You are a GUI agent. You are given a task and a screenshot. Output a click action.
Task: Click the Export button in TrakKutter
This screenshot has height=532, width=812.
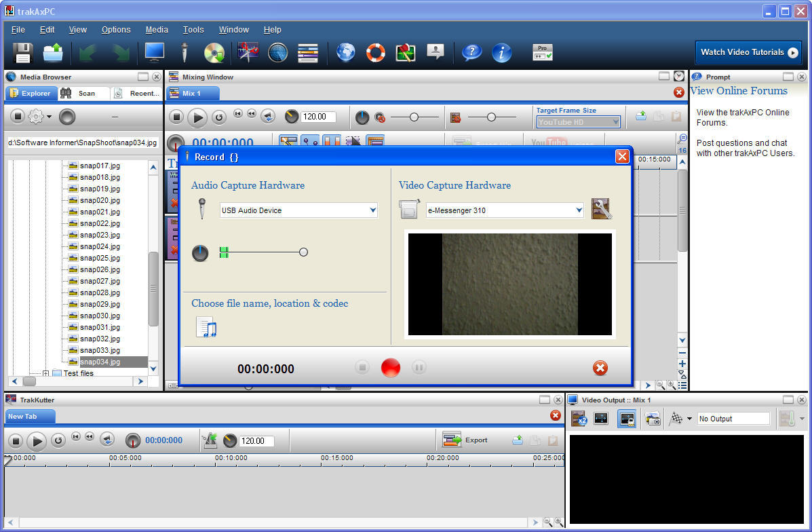coord(465,440)
